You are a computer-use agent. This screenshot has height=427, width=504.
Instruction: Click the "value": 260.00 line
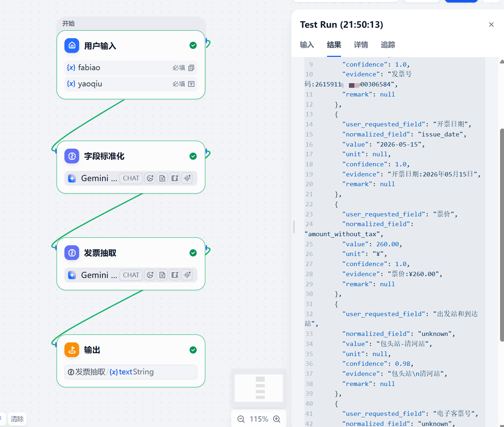(372, 244)
